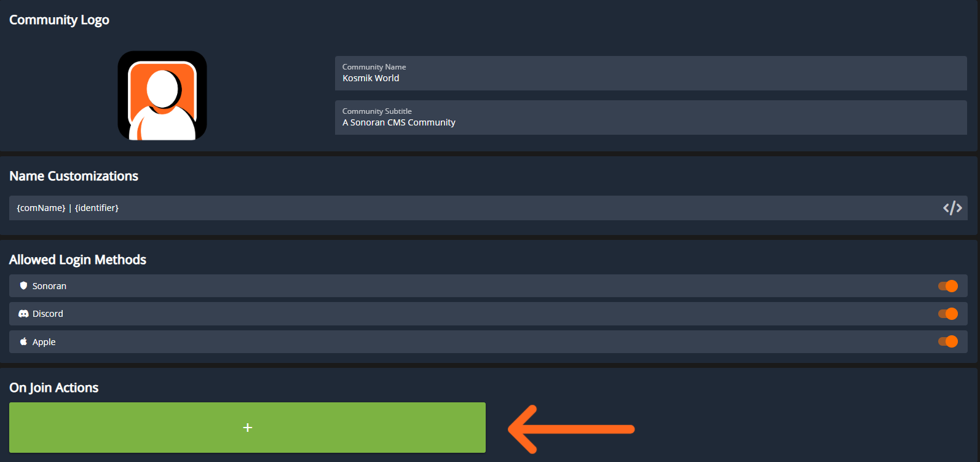Select the Sonoran label text
This screenshot has height=462, width=980.
tap(49, 286)
